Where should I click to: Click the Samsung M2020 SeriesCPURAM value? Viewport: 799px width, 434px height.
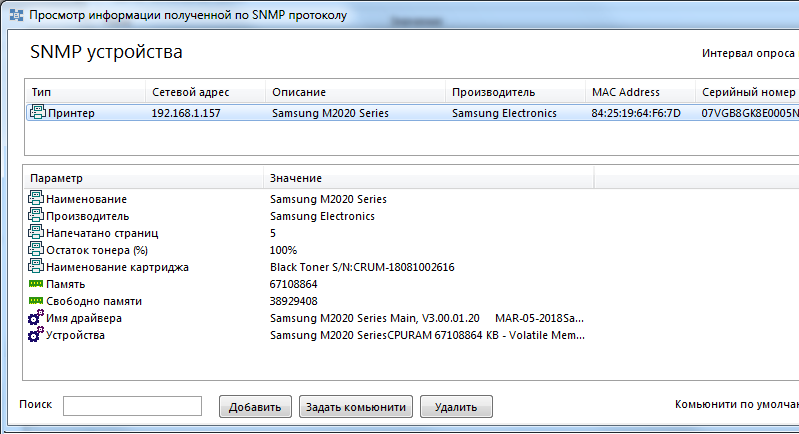tap(427, 335)
